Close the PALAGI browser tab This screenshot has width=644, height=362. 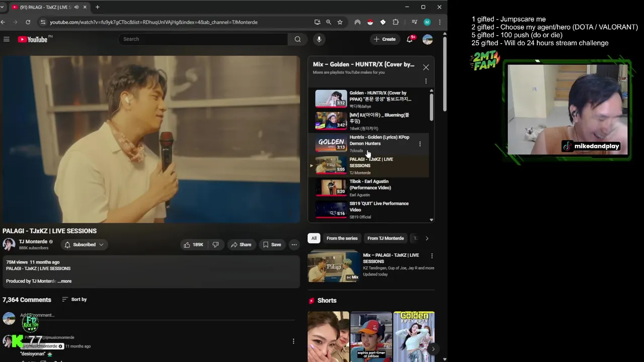pos(85,7)
